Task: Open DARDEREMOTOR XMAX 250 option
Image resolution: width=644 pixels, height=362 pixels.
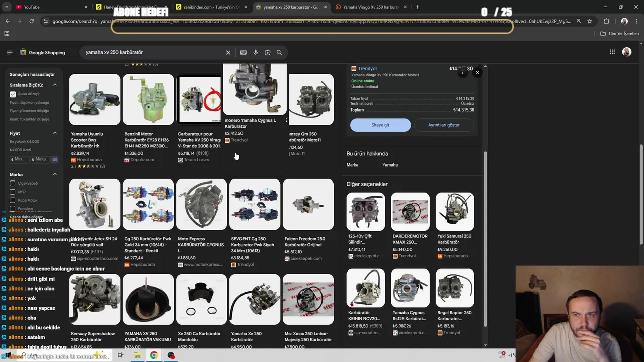Action: pos(410,226)
